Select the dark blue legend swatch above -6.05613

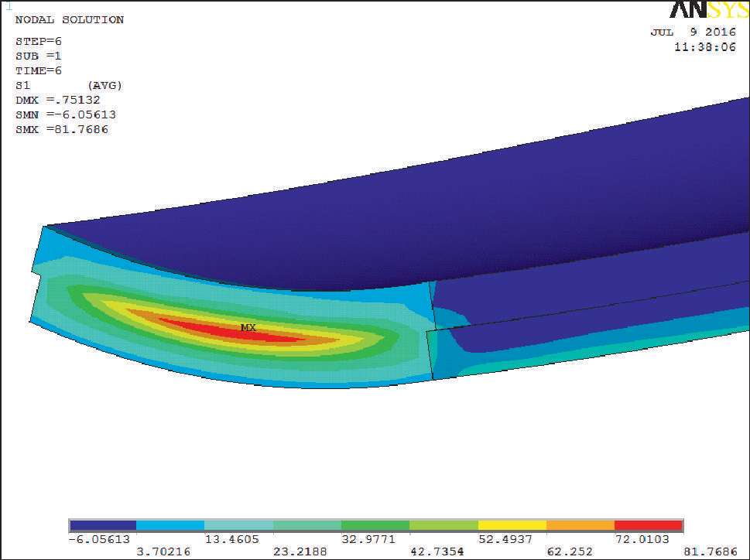pyautogui.click(x=103, y=526)
